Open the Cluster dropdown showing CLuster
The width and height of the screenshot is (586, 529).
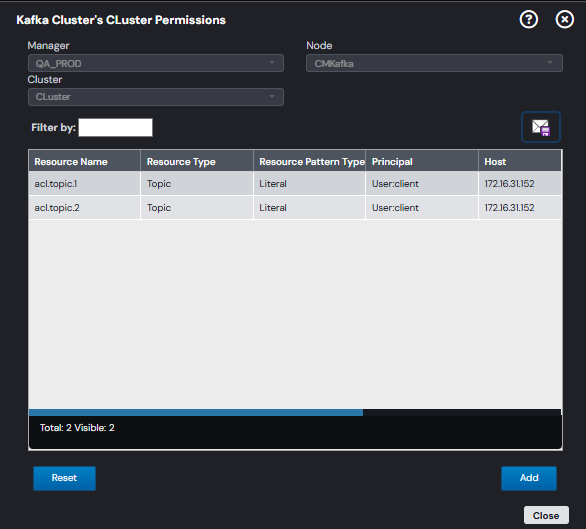click(x=156, y=97)
